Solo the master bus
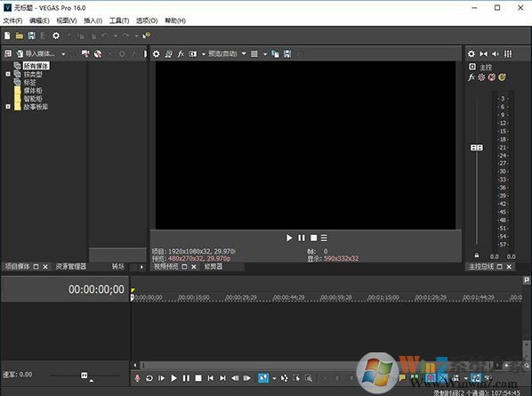The height and width of the screenshot is (396, 532). click(x=502, y=77)
